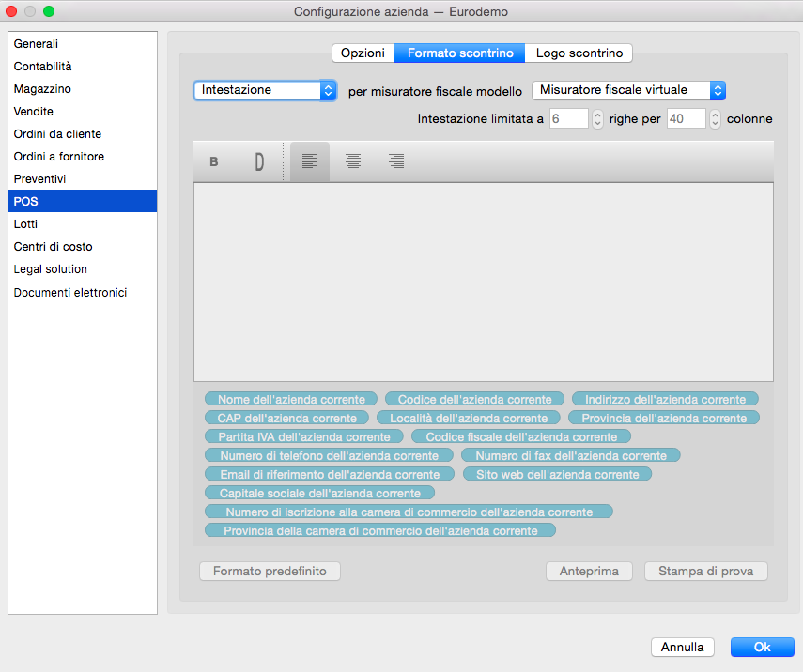Toggle double-width text formatting

(259, 161)
